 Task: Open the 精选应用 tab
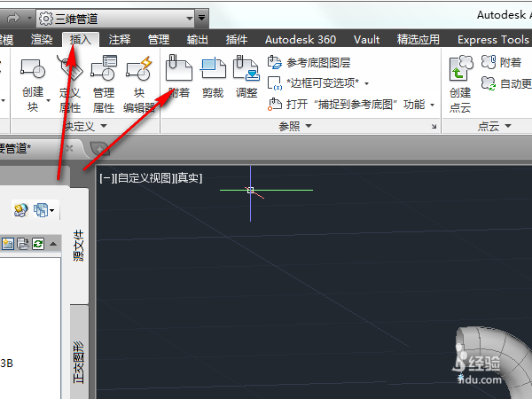tap(418, 39)
